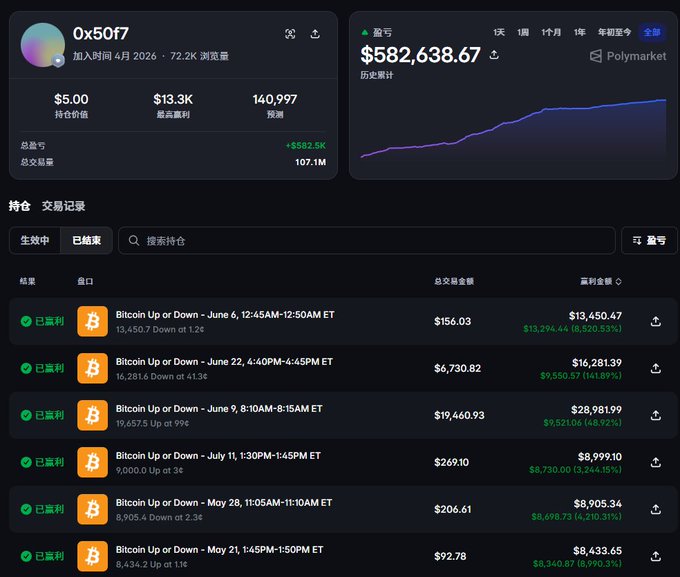Click the $6,730.82 total trade amount
This screenshot has height=577, width=680.
[x=458, y=368]
